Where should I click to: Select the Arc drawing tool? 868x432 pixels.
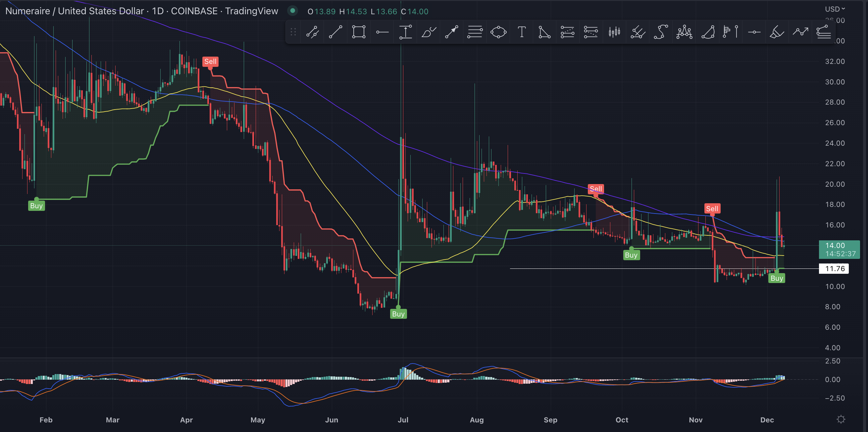point(708,32)
